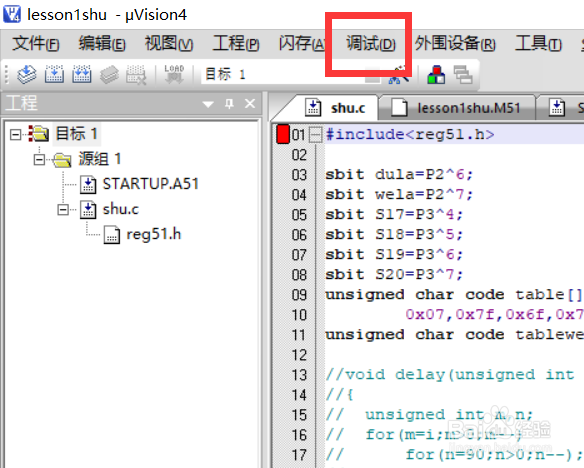Click commented line '//void delay(unsigned int'

(x=450, y=375)
